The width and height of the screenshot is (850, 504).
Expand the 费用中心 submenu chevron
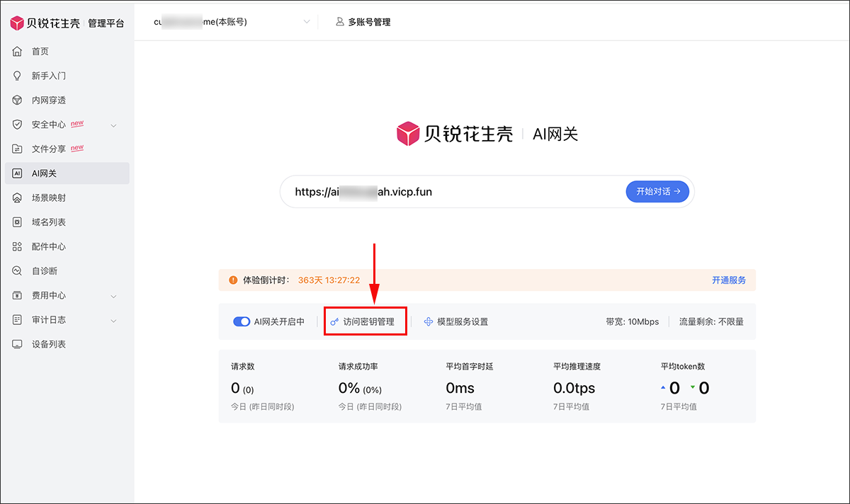click(114, 296)
